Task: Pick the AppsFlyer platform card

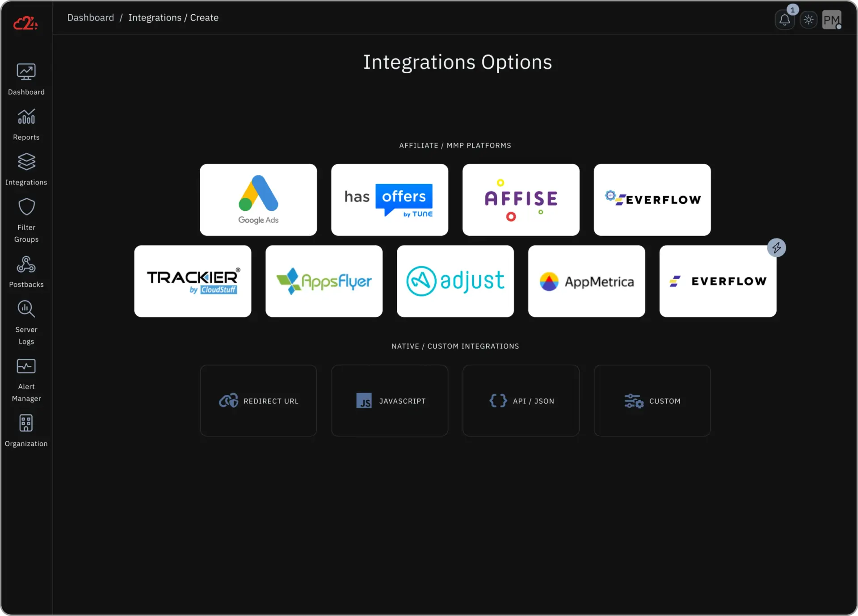Action: (324, 281)
